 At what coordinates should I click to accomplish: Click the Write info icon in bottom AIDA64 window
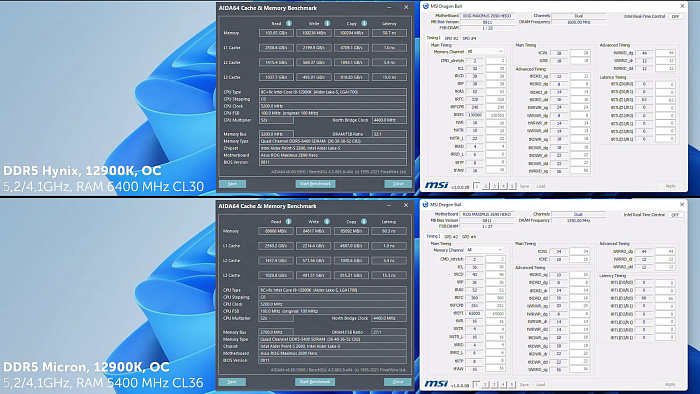pyautogui.click(x=327, y=221)
